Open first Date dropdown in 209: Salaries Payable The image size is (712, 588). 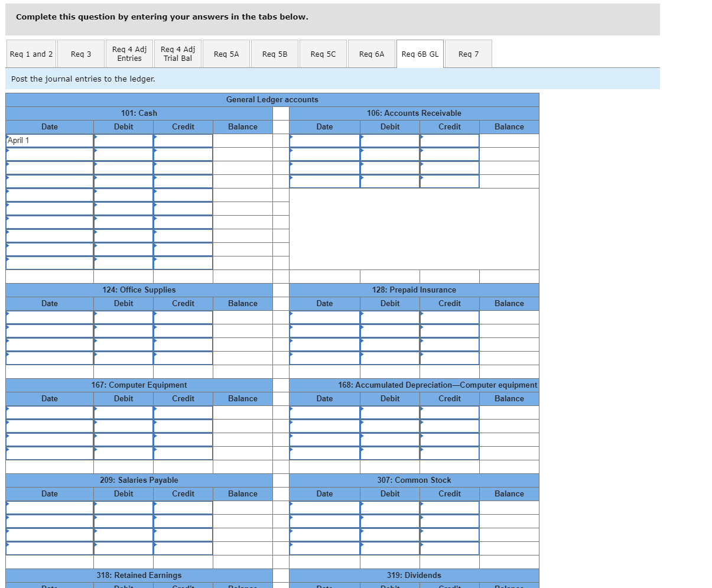point(50,508)
